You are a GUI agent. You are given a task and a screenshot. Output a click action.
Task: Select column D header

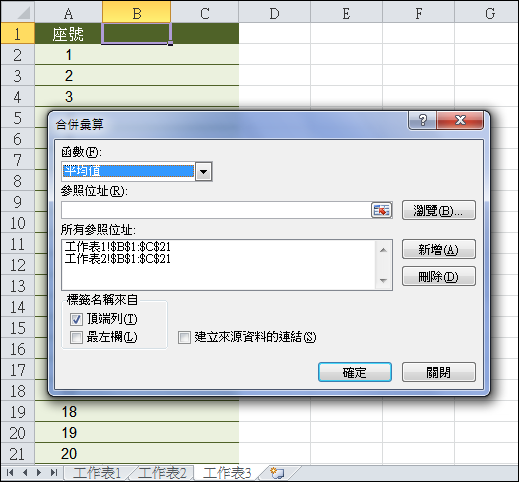pyautogui.click(x=274, y=12)
